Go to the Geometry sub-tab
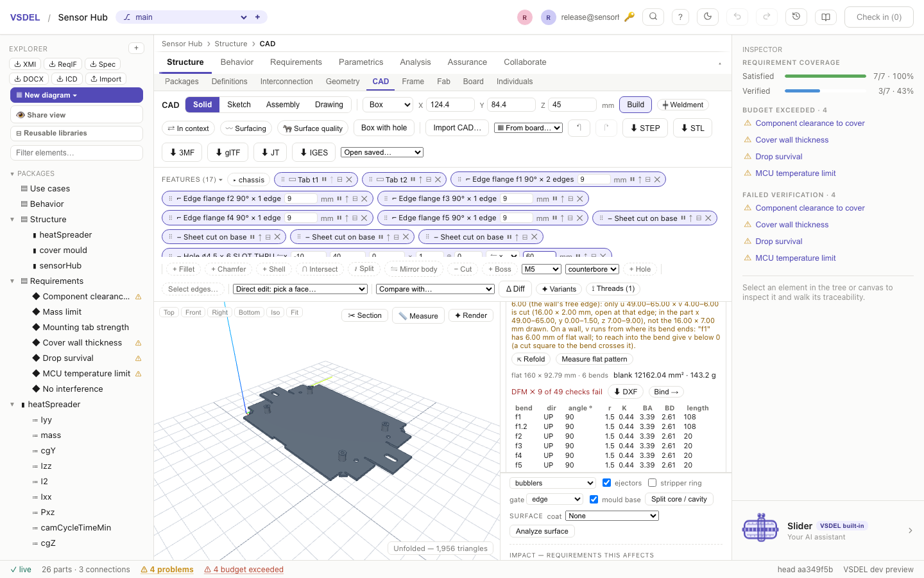 [343, 82]
